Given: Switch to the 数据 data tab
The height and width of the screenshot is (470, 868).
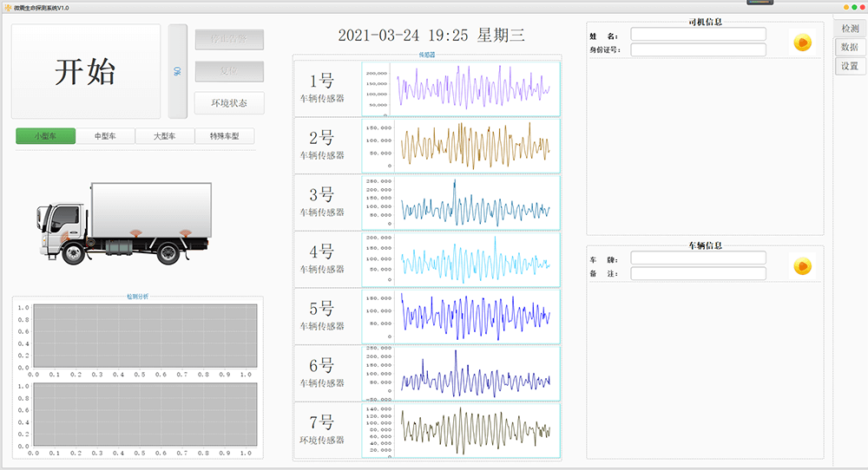Looking at the screenshot, I should point(851,47).
